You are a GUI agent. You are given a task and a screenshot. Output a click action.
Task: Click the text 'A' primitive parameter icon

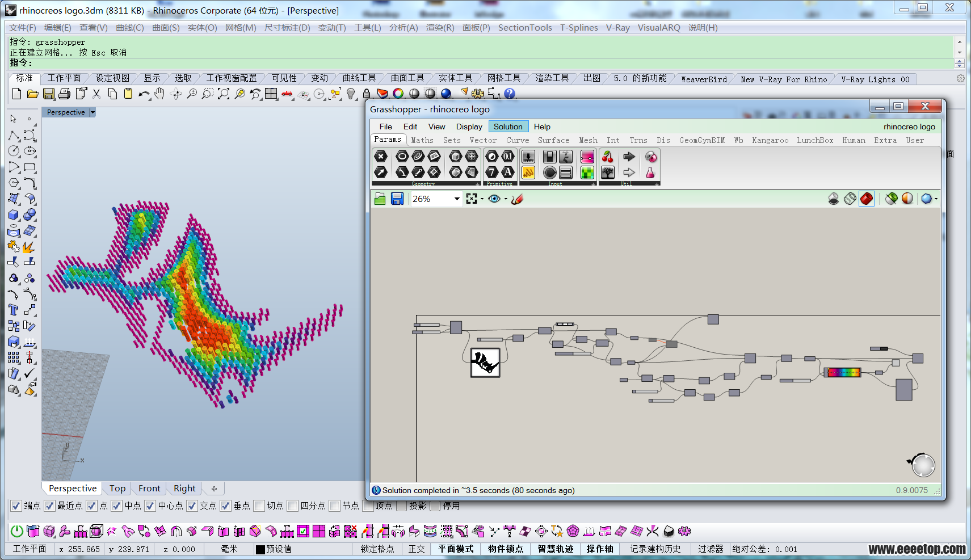click(508, 172)
